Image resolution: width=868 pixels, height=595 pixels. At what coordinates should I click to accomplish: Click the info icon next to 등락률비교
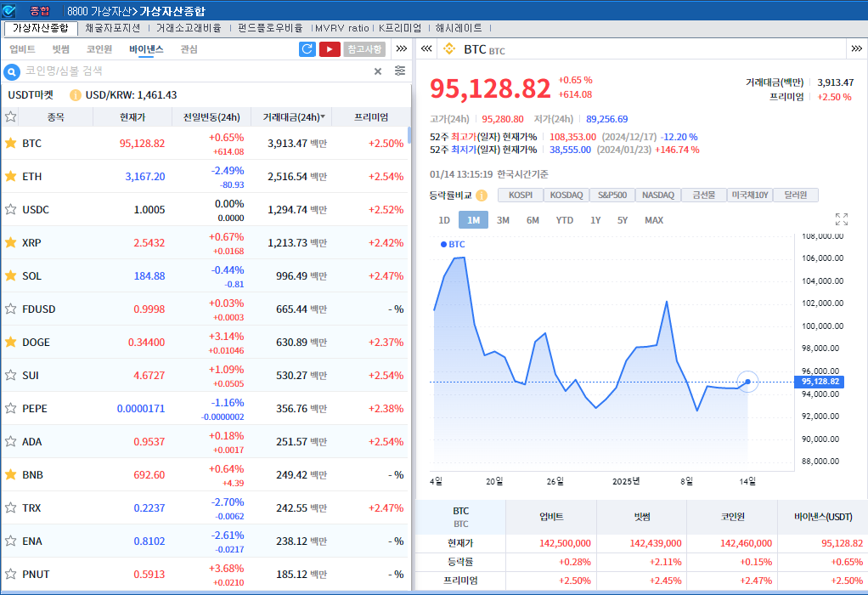coord(480,194)
